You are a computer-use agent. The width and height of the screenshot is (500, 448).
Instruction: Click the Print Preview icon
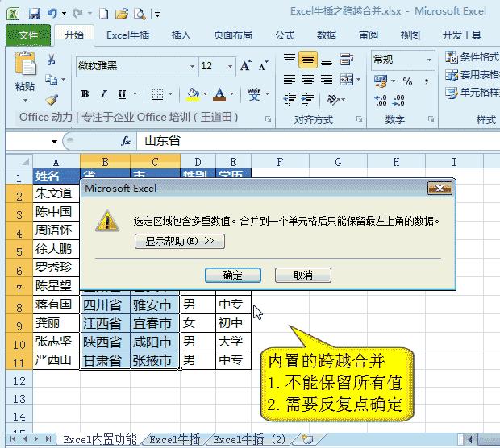coord(140,14)
